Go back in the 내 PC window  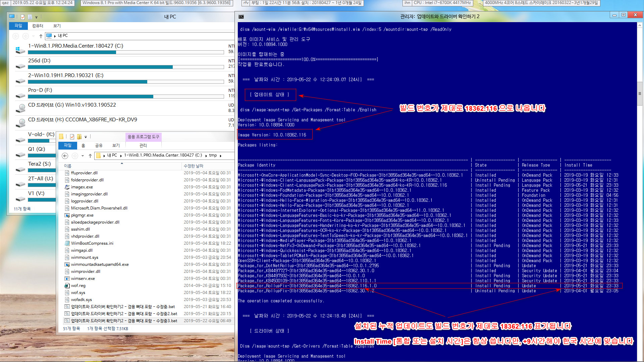click(16, 36)
